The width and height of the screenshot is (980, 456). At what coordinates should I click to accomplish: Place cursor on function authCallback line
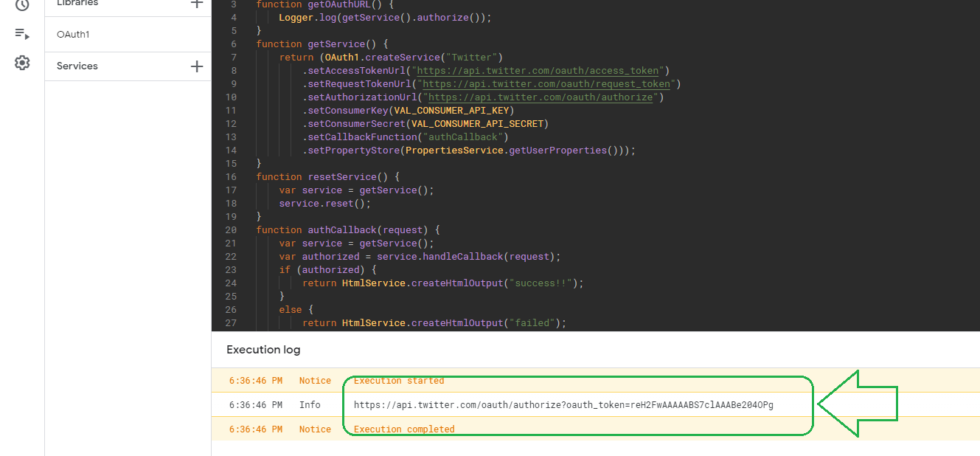point(349,230)
